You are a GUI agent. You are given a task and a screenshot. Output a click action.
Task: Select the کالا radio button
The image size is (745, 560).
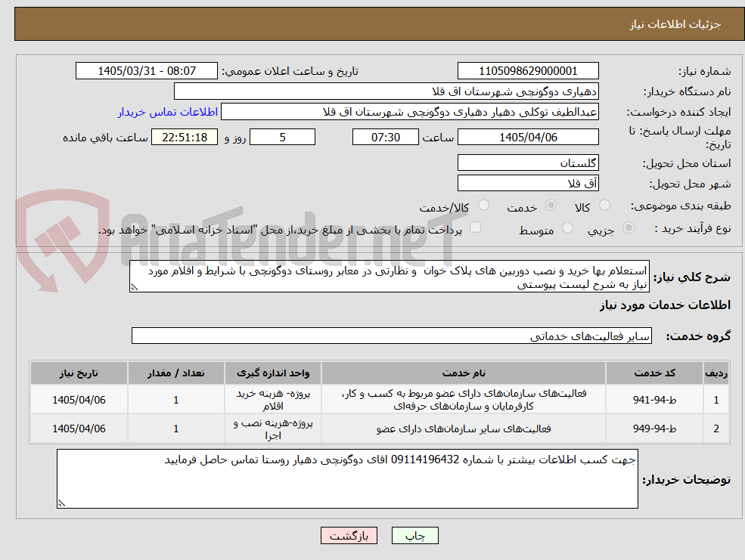[x=604, y=205]
